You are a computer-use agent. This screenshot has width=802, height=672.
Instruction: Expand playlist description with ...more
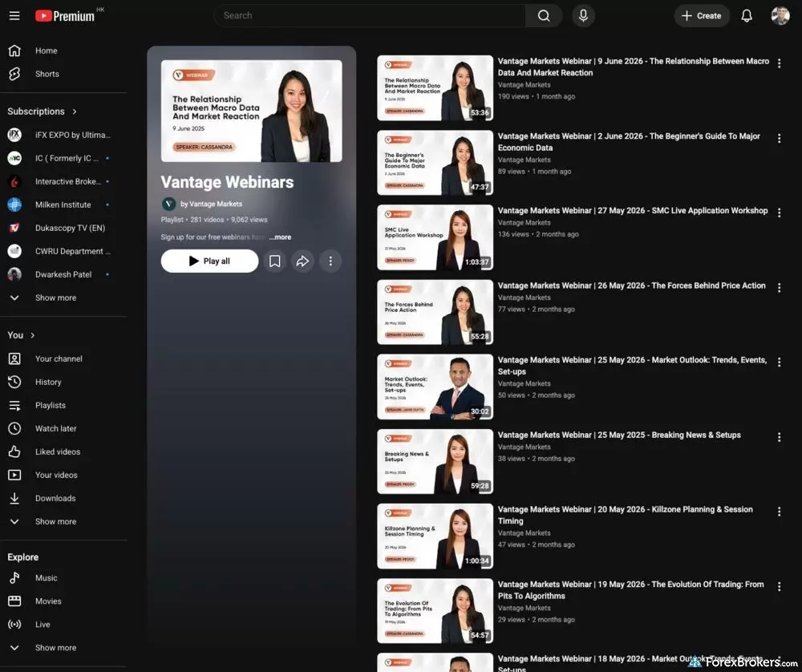(280, 237)
